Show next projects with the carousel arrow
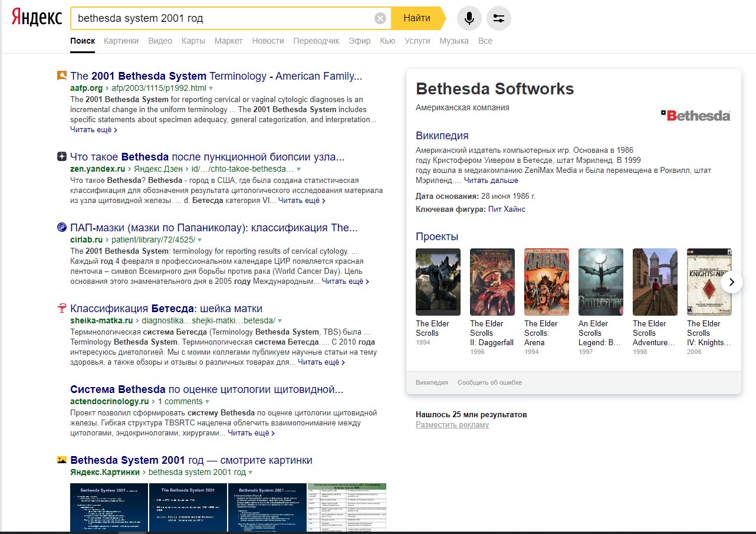The height and width of the screenshot is (534, 756). [x=732, y=281]
